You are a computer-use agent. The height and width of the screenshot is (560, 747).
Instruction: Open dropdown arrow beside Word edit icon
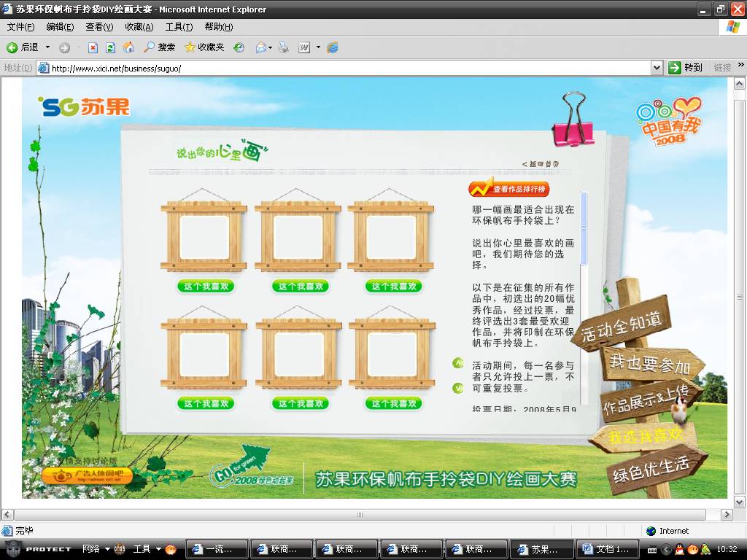pos(318,47)
